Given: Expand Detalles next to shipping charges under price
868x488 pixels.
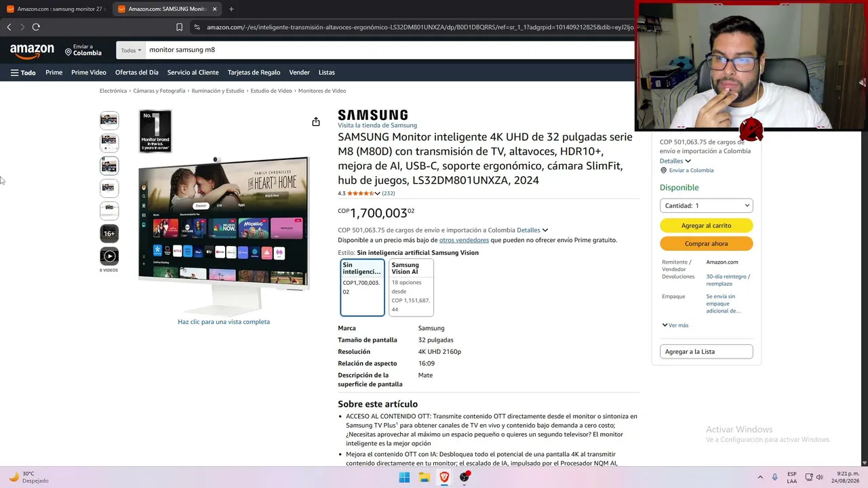Looking at the screenshot, I should pyautogui.click(x=532, y=230).
